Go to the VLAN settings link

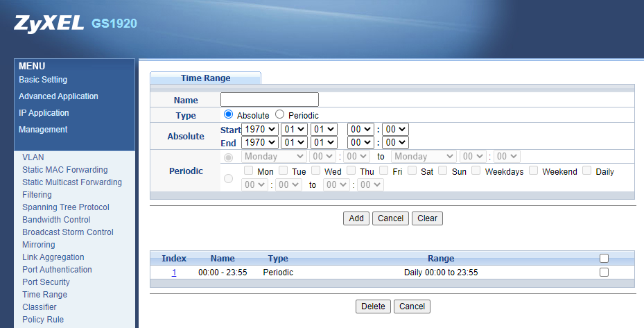click(x=33, y=157)
